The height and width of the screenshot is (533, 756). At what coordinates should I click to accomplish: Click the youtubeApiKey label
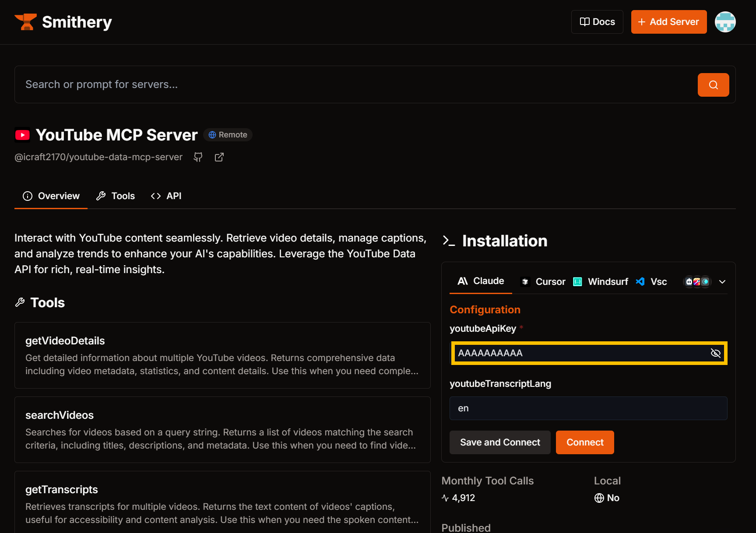pyautogui.click(x=483, y=329)
